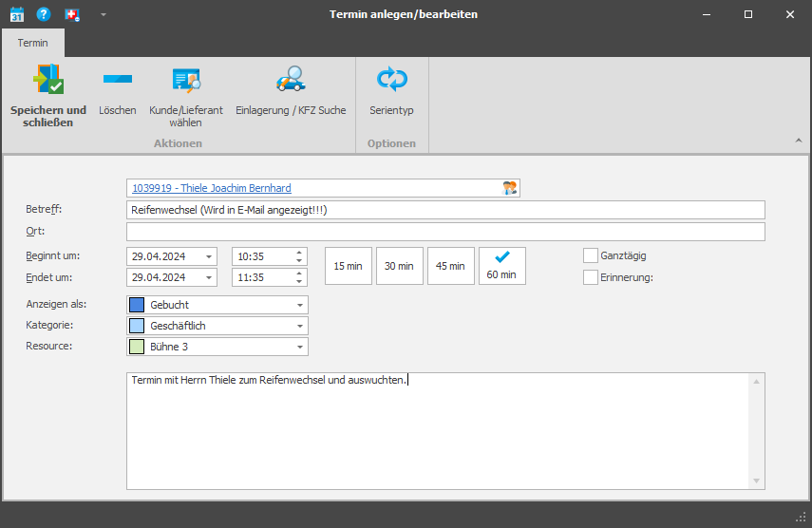Click into the empty Ort field
812x528 pixels.
pyautogui.click(x=445, y=232)
